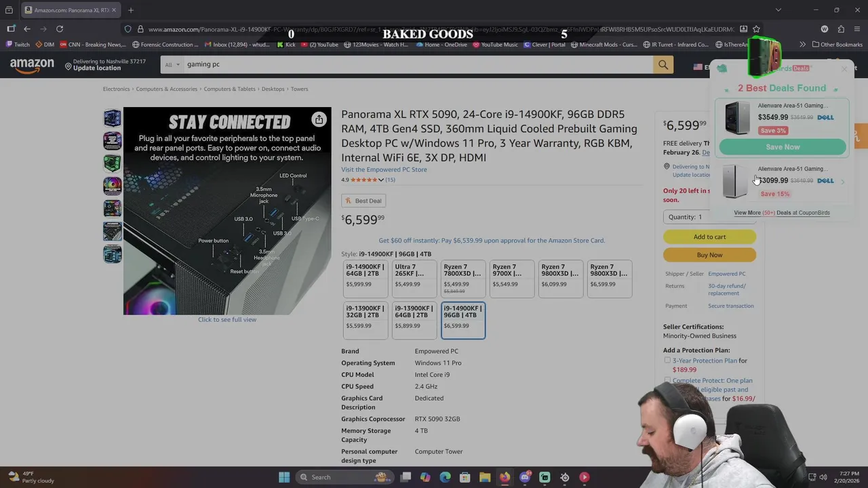Select the last product thumbnail image
868x488 pixels.
[113, 253]
